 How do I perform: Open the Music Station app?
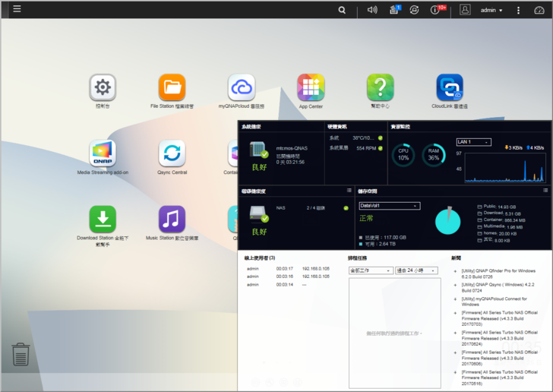(172, 220)
